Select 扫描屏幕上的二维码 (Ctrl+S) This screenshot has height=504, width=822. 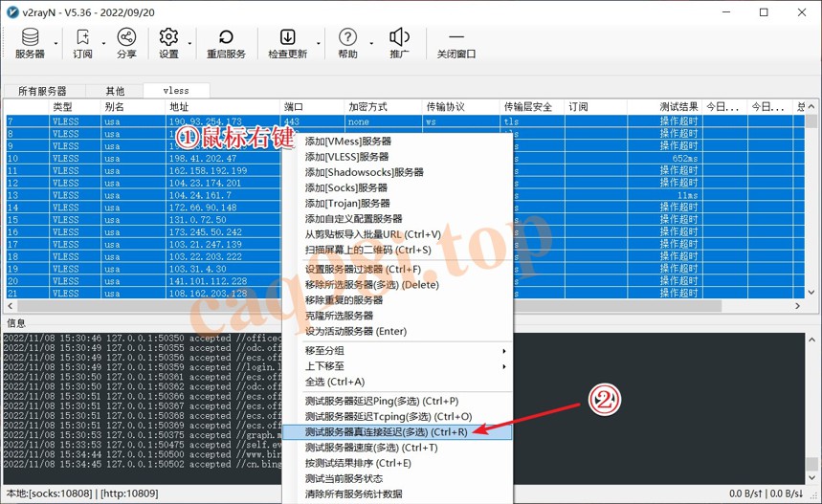pos(397,250)
